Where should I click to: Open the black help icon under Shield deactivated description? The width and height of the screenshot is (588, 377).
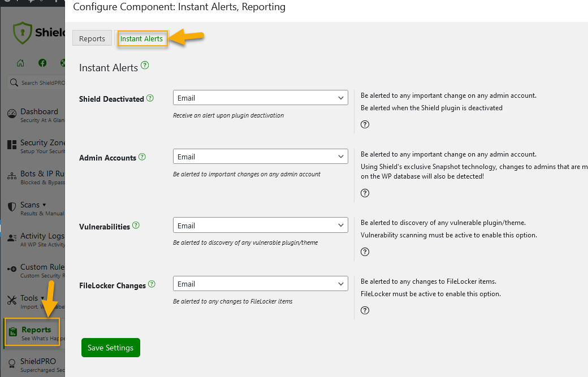point(365,124)
